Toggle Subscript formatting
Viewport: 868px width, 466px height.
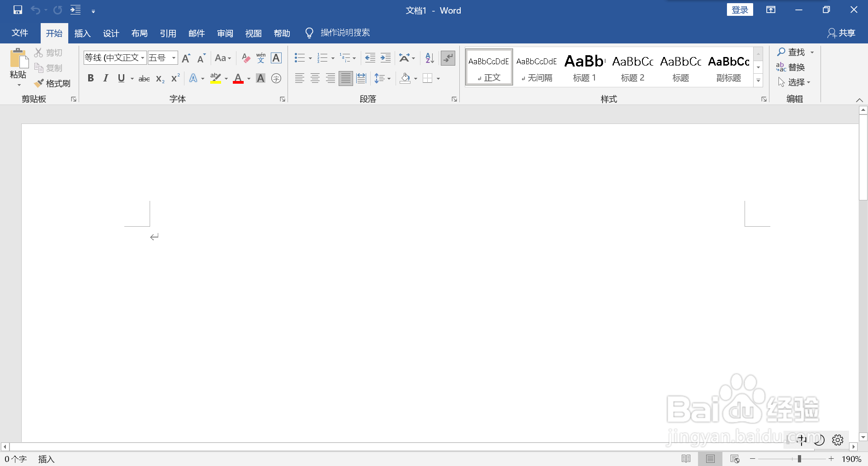click(x=160, y=79)
